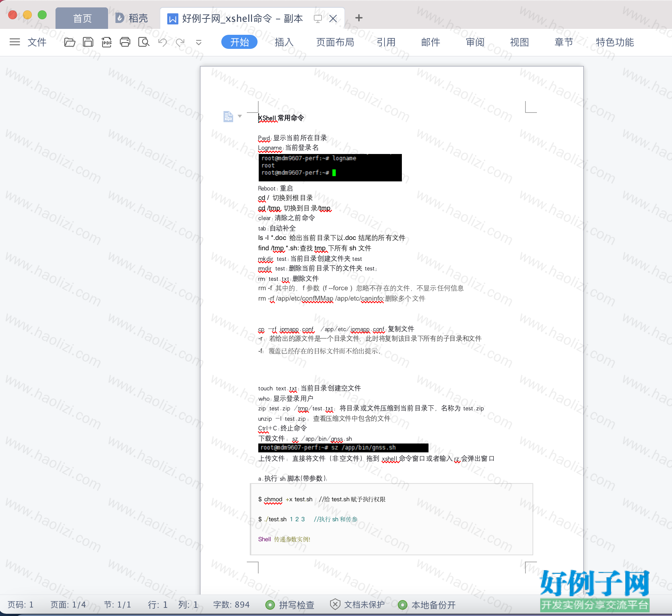Click the 'Ctrl+C: 终止命令' line
The image size is (672, 616).
283,428
